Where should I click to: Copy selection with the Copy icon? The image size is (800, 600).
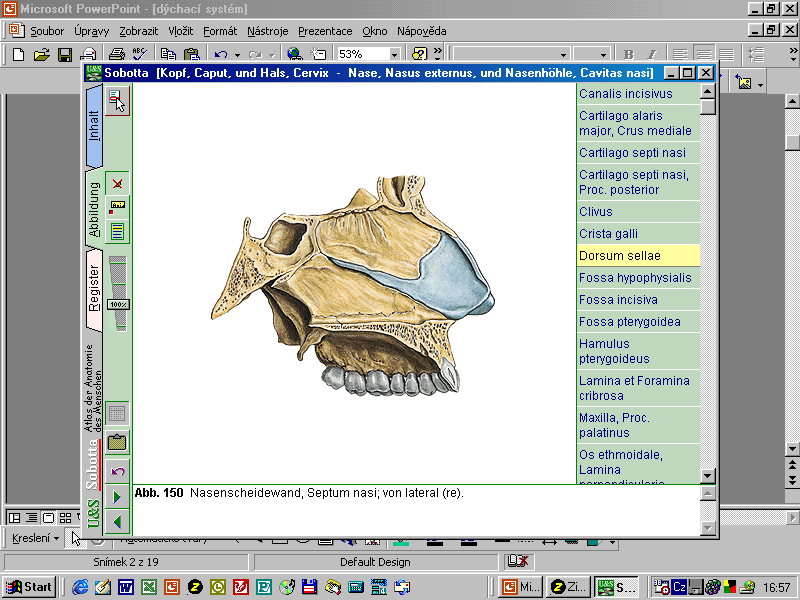coord(168,54)
